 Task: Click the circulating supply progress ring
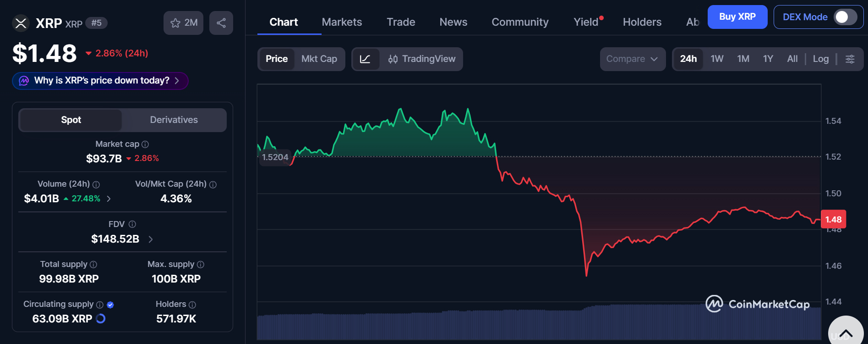click(x=101, y=318)
